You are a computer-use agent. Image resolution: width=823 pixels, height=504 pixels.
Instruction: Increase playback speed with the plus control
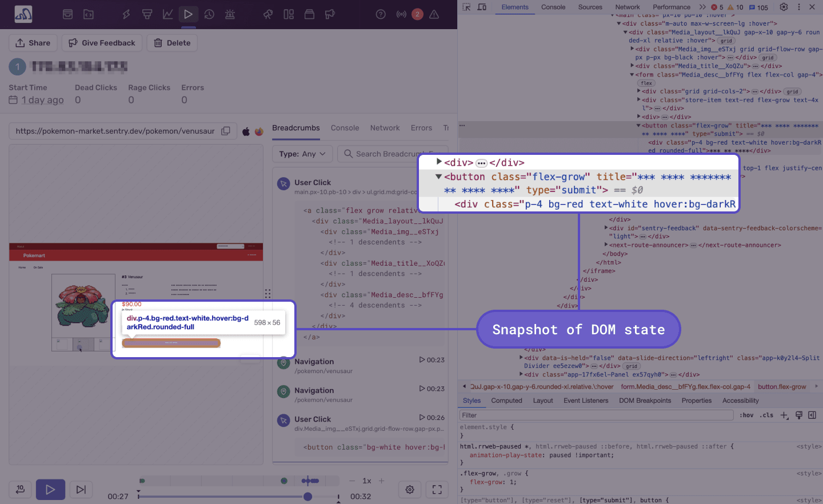(382, 481)
